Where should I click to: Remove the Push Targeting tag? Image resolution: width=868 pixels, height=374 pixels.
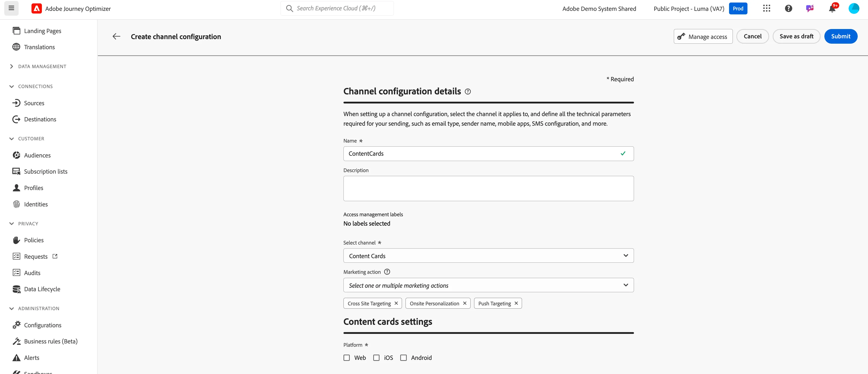pyautogui.click(x=516, y=303)
